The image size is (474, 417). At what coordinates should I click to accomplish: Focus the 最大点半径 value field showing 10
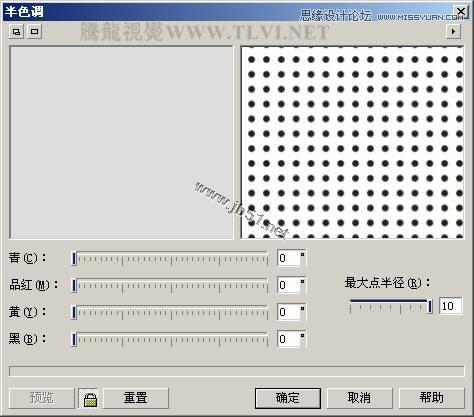(x=451, y=306)
